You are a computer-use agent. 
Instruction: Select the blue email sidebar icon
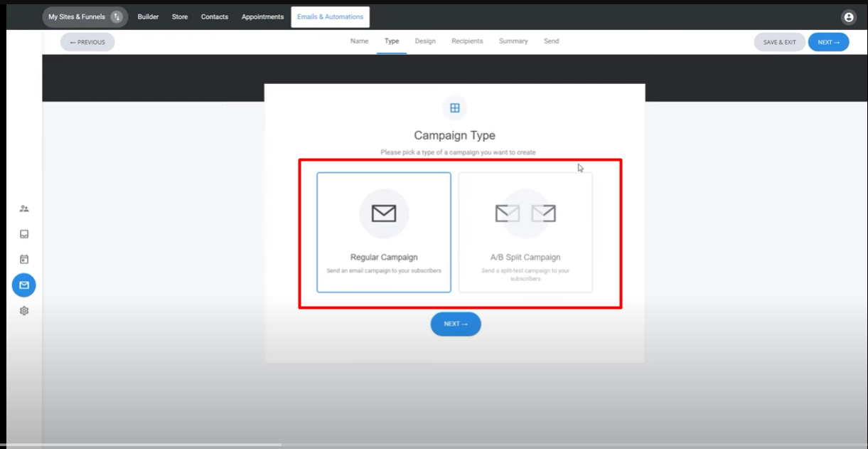24,285
